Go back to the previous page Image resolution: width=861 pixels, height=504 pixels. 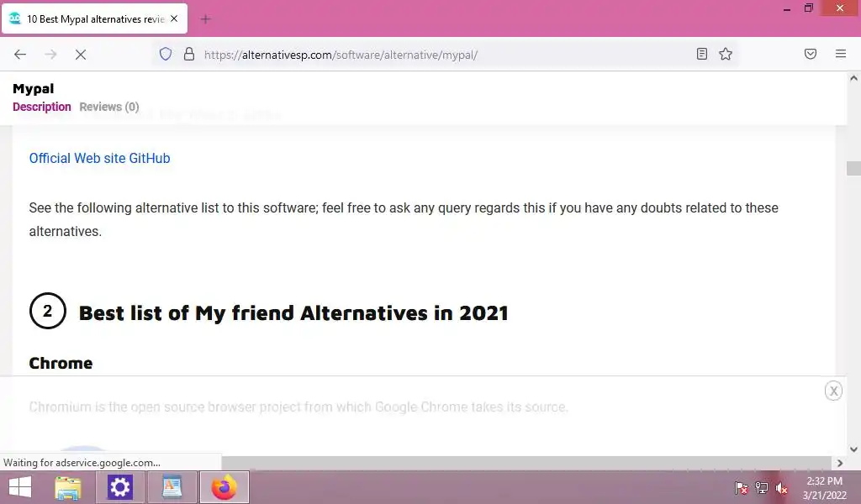click(20, 55)
